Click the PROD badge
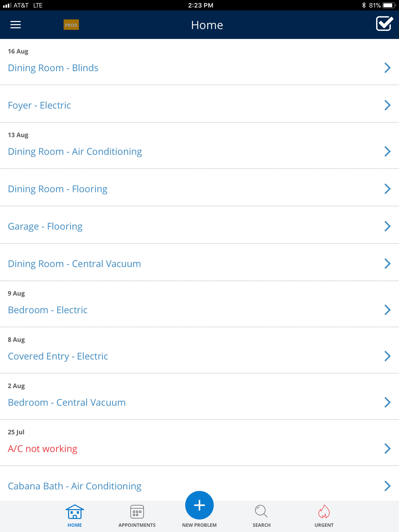The width and height of the screenshot is (399, 532). tap(71, 25)
